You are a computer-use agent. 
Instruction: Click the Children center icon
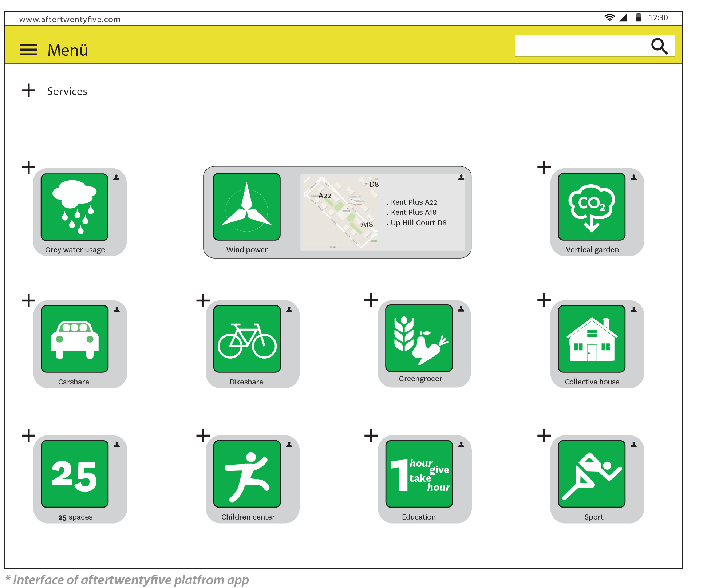[x=247, y=474]
